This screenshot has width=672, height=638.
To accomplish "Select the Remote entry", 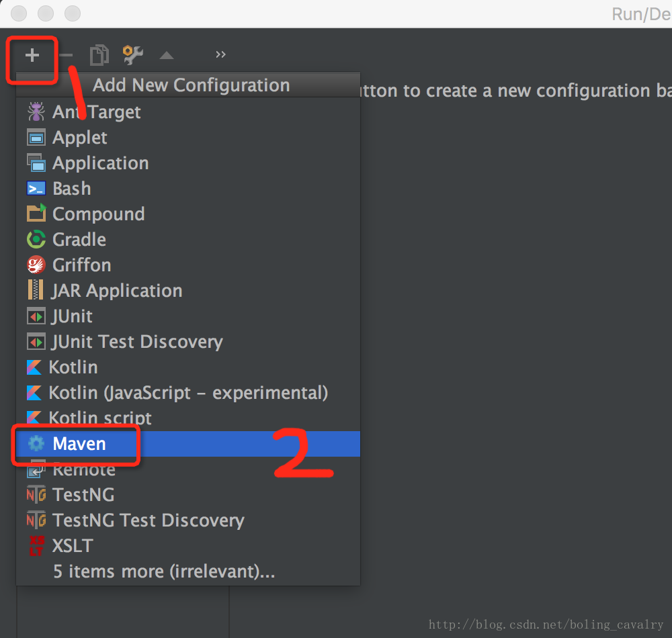I will (188, 469).
